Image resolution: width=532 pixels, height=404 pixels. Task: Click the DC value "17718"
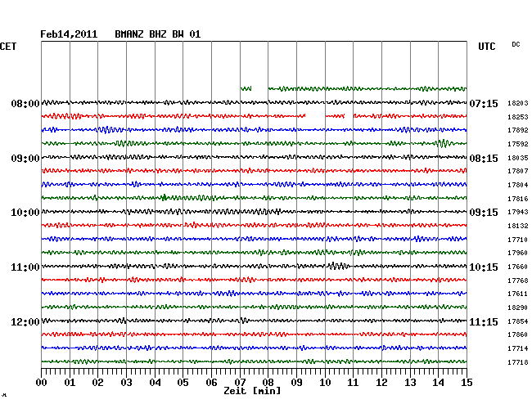(518, 362)
